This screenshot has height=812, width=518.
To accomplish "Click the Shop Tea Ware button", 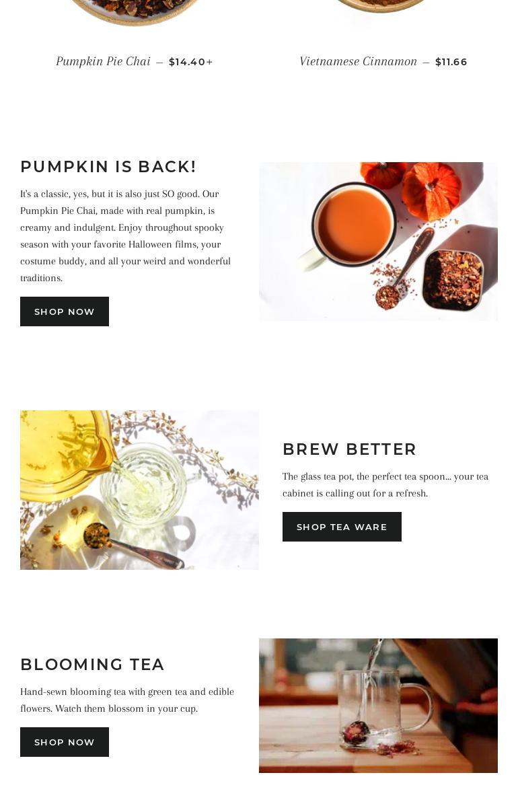I will [x=342, y=527].
